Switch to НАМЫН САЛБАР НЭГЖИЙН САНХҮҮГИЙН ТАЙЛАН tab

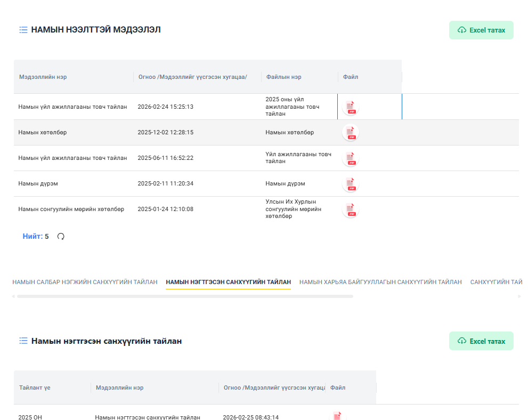pos(85,282)
